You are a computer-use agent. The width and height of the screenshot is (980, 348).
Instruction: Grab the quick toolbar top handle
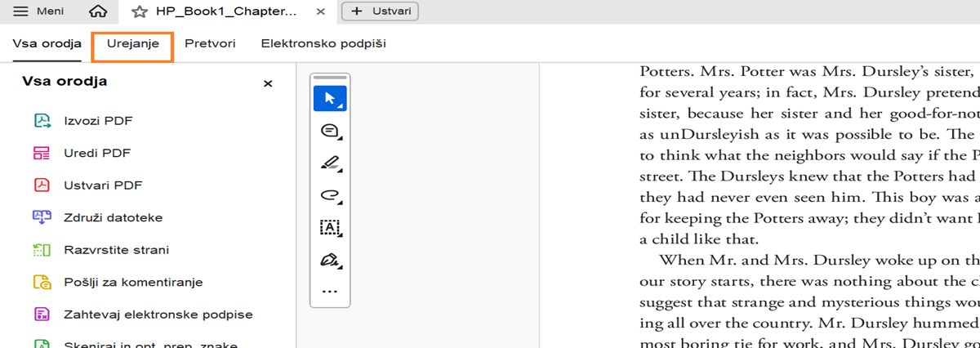330,78
